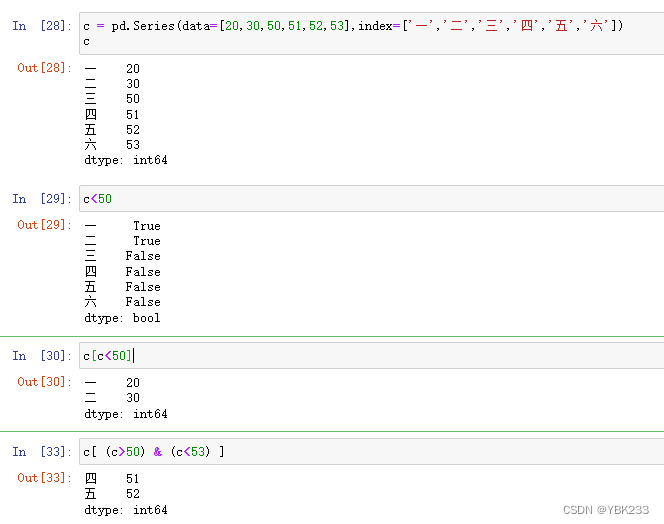Select the cell with (c>50) & (c<53)

tap(371, 452)
